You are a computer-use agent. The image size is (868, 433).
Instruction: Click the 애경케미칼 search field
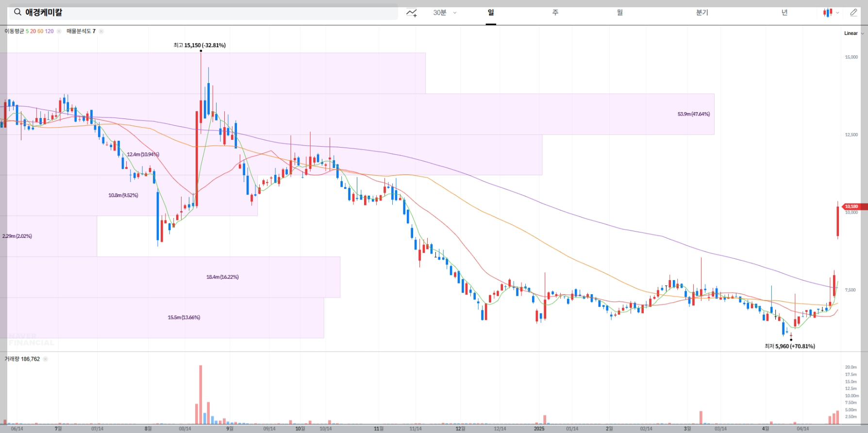pyautogui.click(x=203, y=13)
